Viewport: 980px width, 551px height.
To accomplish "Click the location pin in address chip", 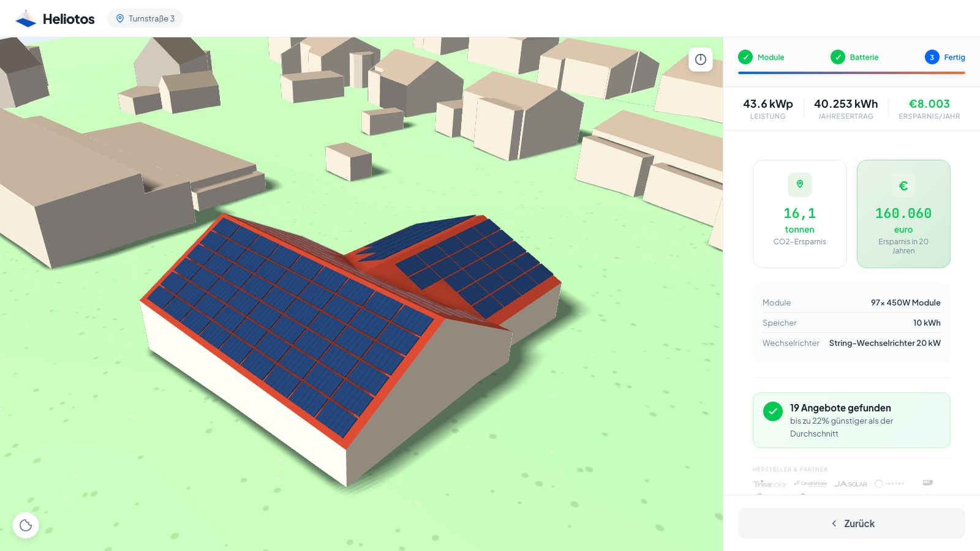I will tap(120, 18).
